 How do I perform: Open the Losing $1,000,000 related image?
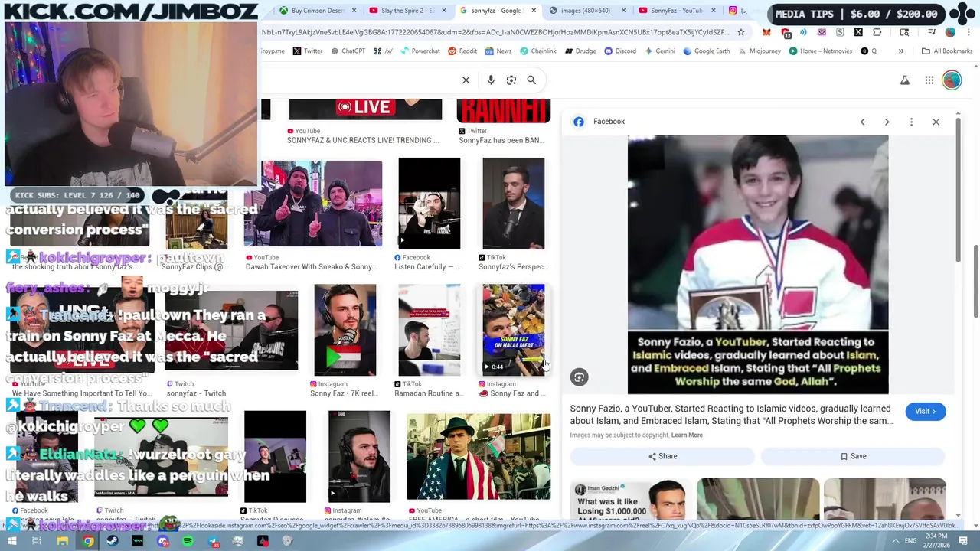click(631, 499)
